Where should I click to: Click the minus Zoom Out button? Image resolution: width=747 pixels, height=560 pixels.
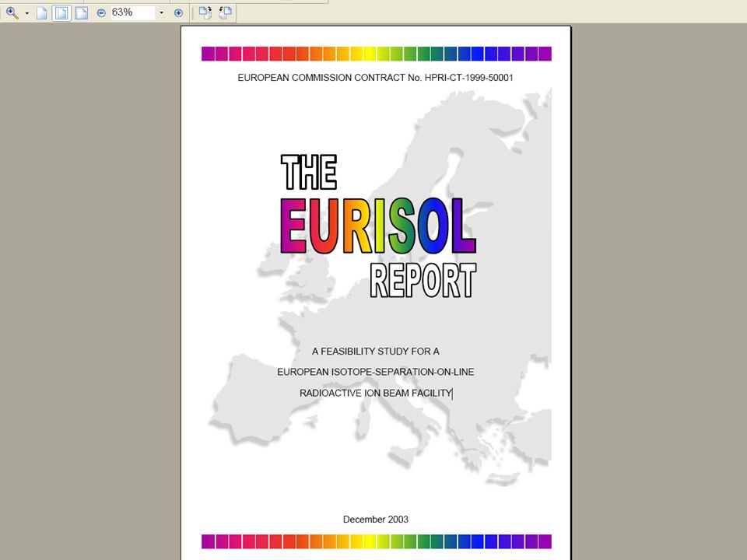pos(101,13)
